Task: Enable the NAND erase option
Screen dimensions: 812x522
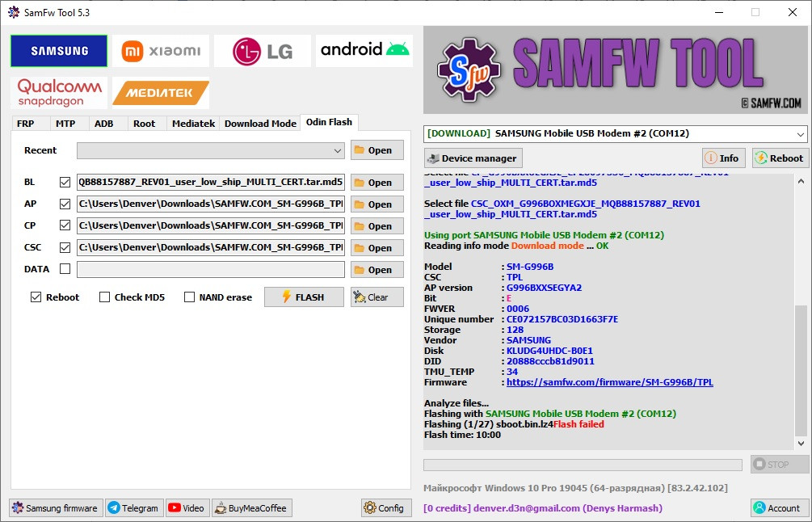Action: click(190, 297)
